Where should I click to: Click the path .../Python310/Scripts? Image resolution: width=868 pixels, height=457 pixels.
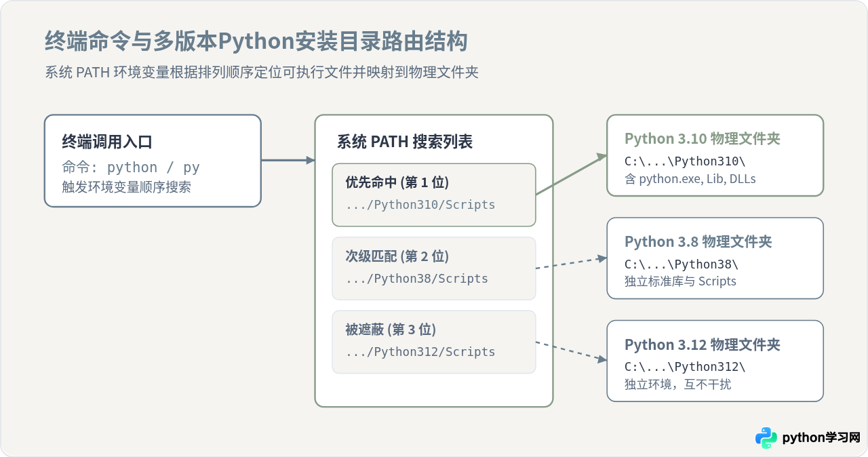[420, 205]
